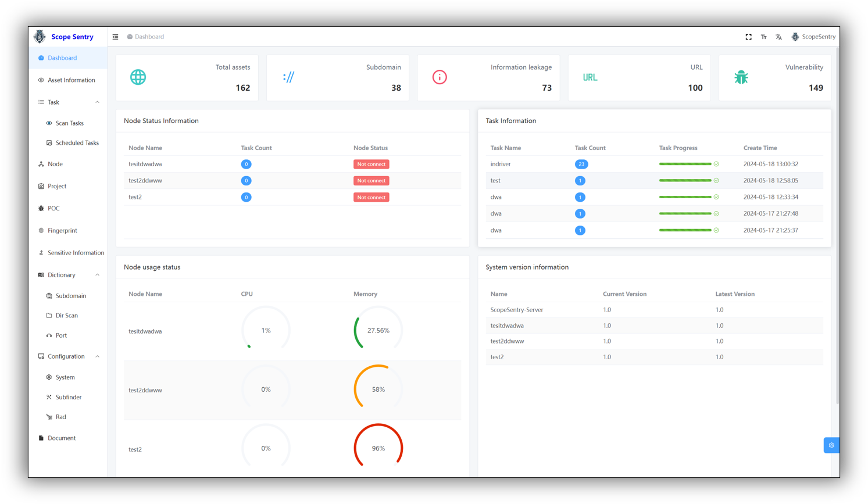Click the language translation icon
Screen dimensions: 868x504
[778, 37]
